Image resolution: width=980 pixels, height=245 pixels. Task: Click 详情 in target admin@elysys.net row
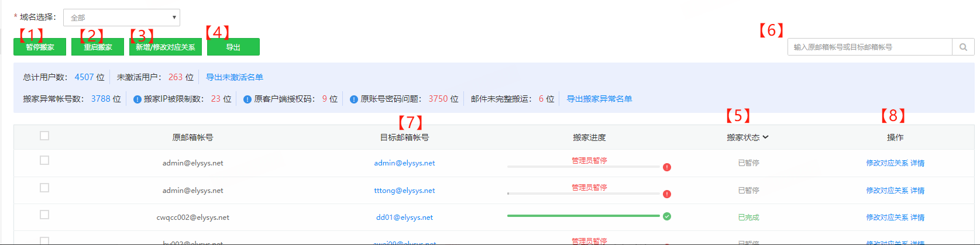pyautogui.click(x=917, y=163)
